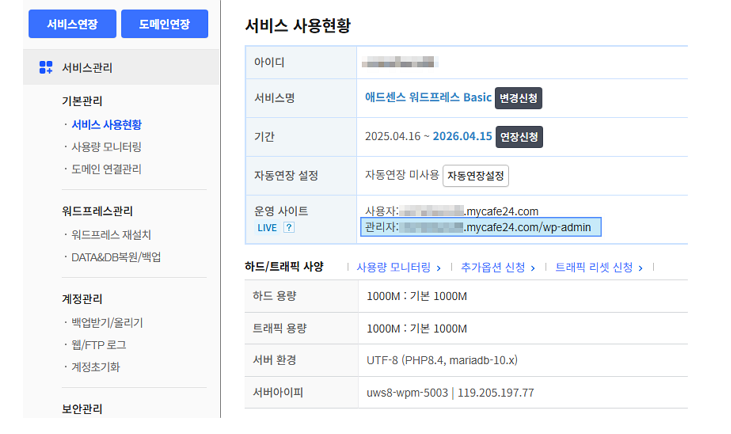Click the 보안관리 section heading
This screenshot has height=434, width=731.
coord(82,408)
